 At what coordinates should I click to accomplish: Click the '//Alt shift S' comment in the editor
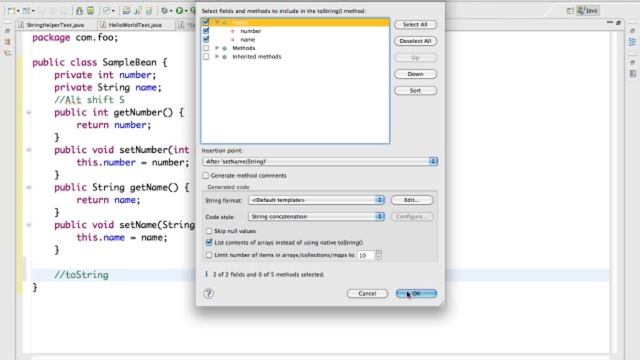89,100
